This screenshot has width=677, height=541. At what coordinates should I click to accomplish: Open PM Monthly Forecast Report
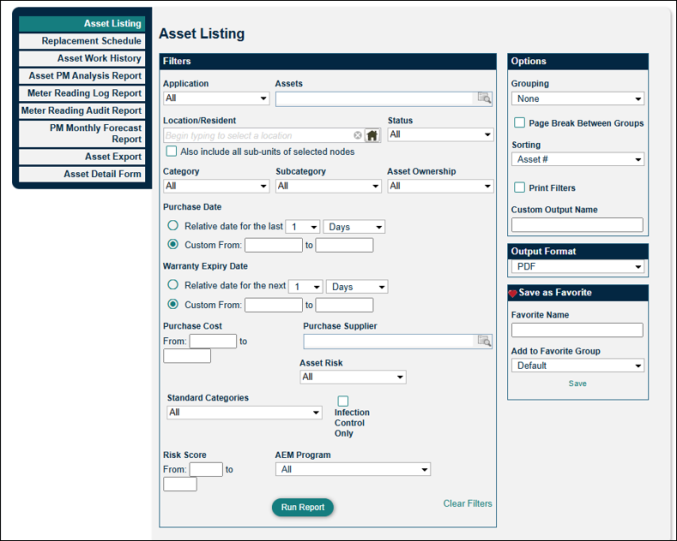coord(82,133)
